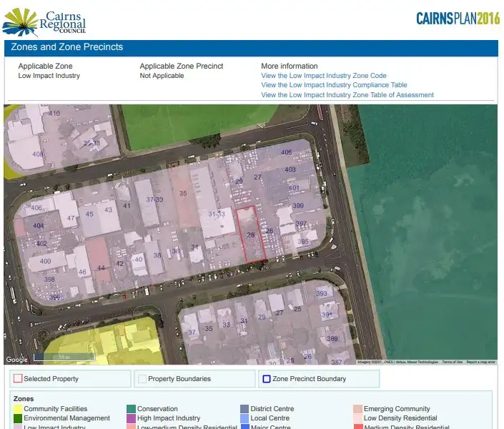Click the Conservation teal swatch

point(132,409)
